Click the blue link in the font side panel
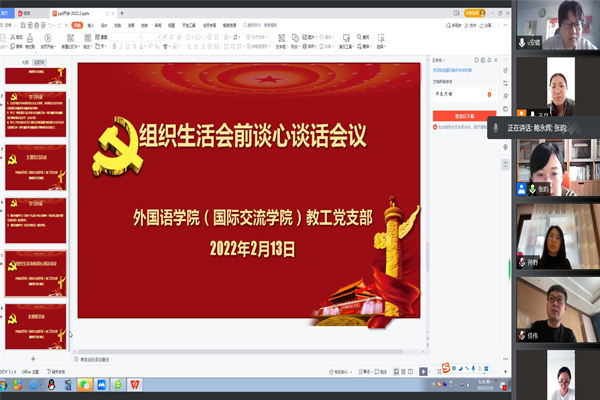 point(452,70)
